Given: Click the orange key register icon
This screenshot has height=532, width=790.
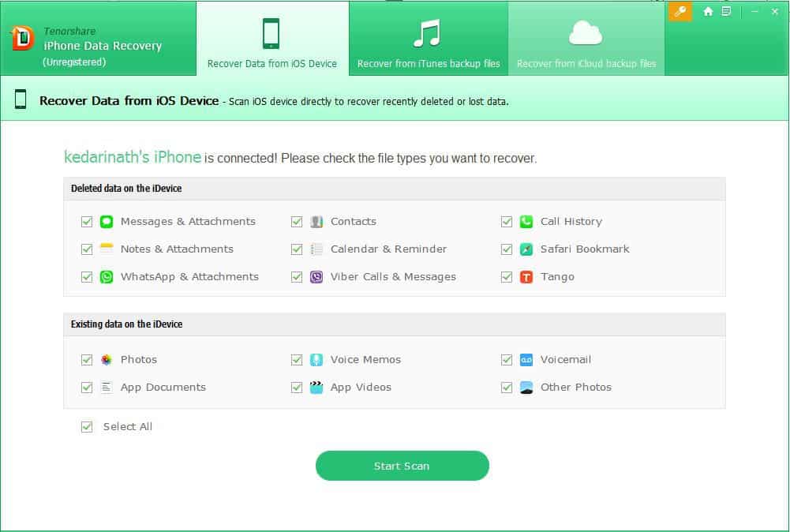Looking at the screenshot, I should (x=680, y=12).
